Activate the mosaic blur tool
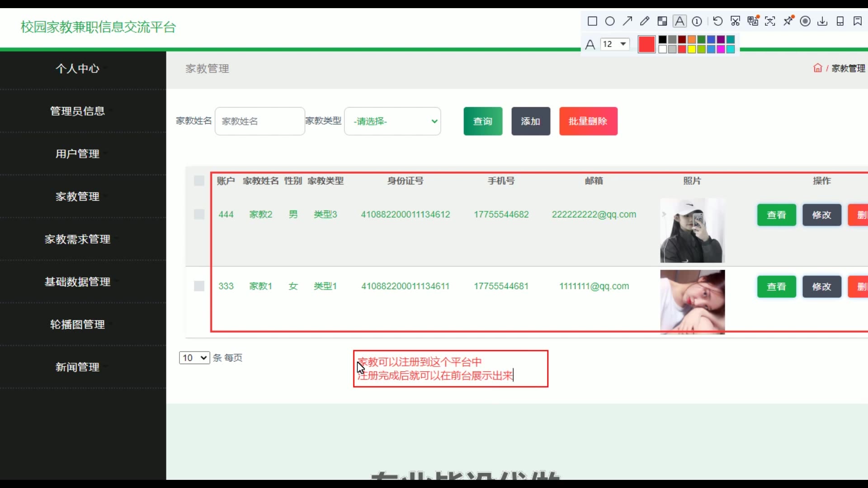The width and height of the screenshot is (868, 488). pos(662,21)
